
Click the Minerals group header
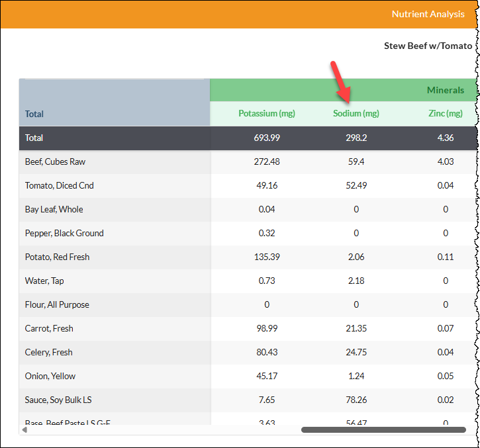click(x=446, y=90)
